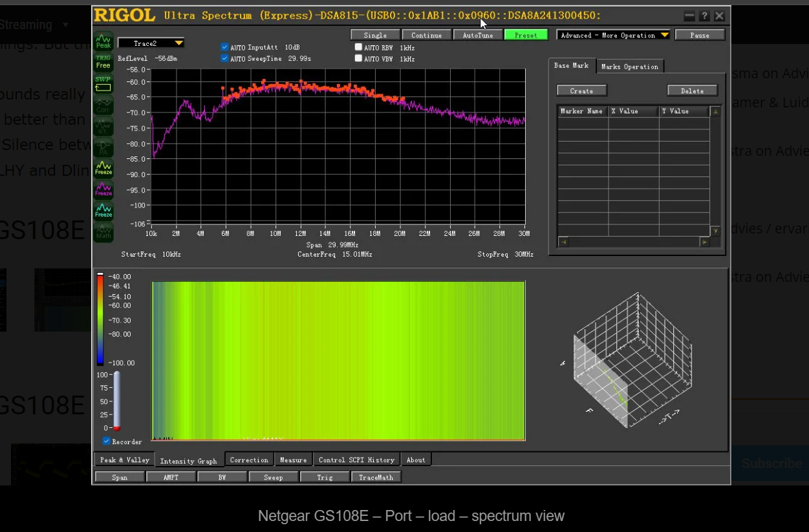809x532 pixels.
Task: Open the TraceMath button
Action: [376, 477]
